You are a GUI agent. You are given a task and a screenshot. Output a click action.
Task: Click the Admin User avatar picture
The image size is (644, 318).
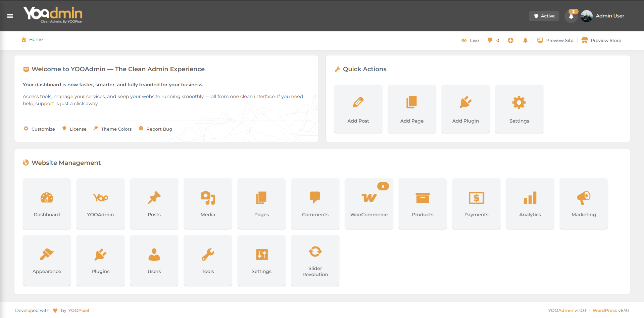[587, 16]
